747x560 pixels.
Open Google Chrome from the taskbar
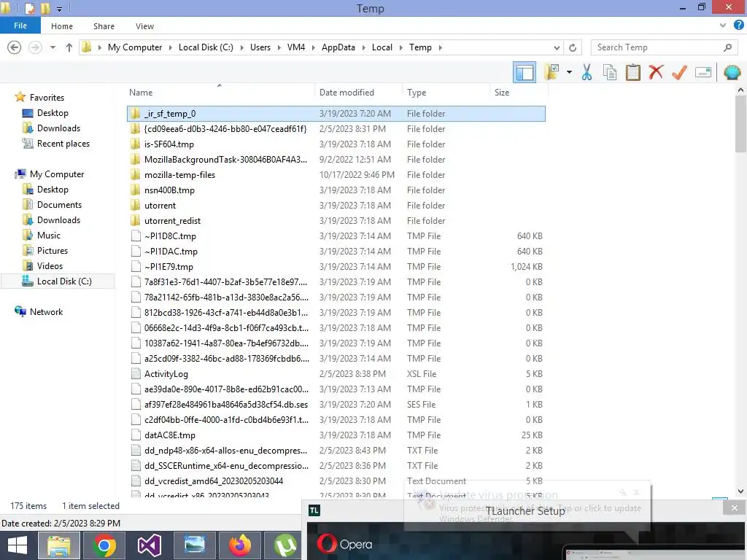click(104, 545)
